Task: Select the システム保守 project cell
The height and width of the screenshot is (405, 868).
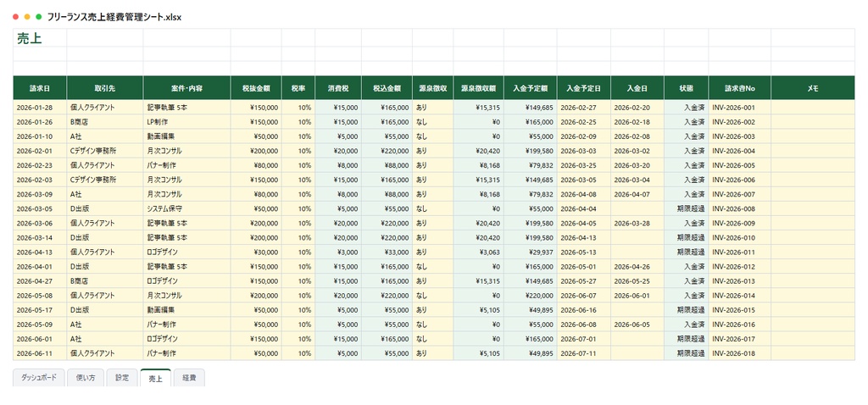Action: click(x=186, y=208)
